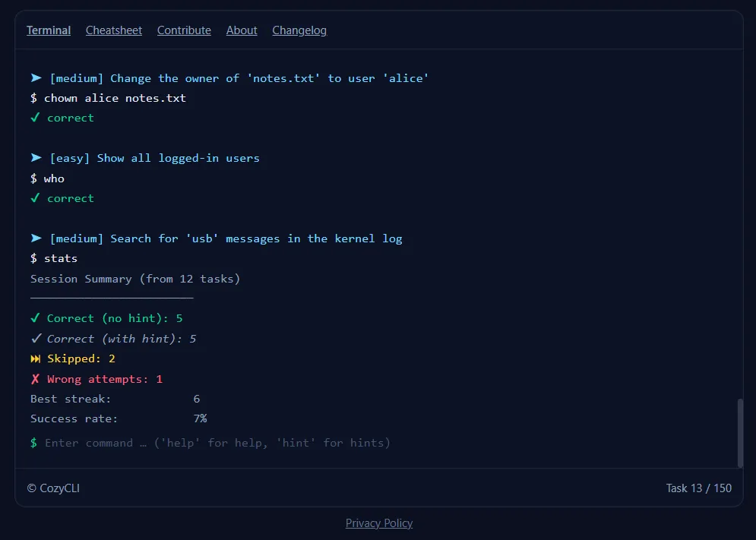
Task: Click the arrow icon before logged-in users task
Action: click(x=36, y=158)
